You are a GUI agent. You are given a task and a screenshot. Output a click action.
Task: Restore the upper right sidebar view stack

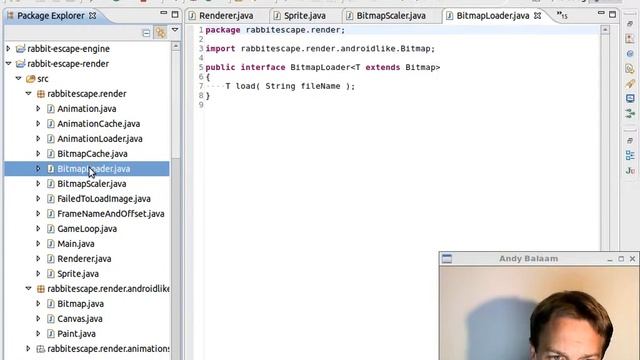point(630,24)
